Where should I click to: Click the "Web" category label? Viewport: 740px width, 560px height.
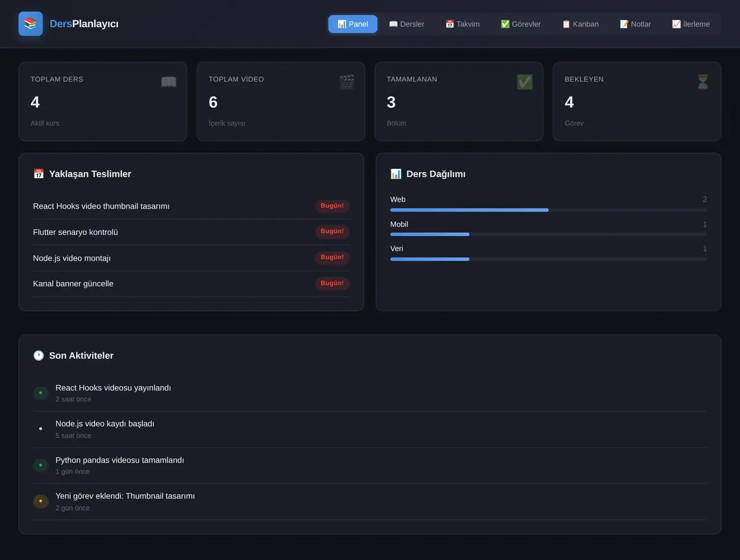pyautogui.click(x=398, y=199)
